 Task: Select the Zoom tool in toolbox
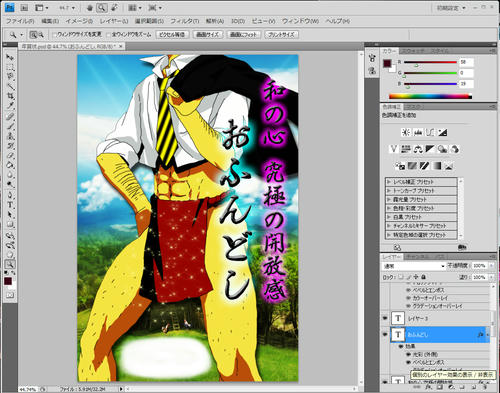tap(10, 264)
